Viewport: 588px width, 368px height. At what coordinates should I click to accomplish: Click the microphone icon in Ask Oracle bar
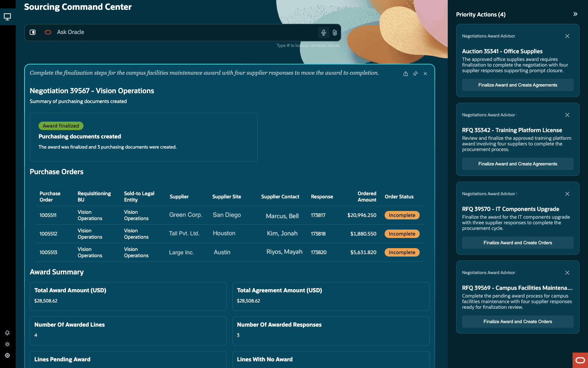324,32
